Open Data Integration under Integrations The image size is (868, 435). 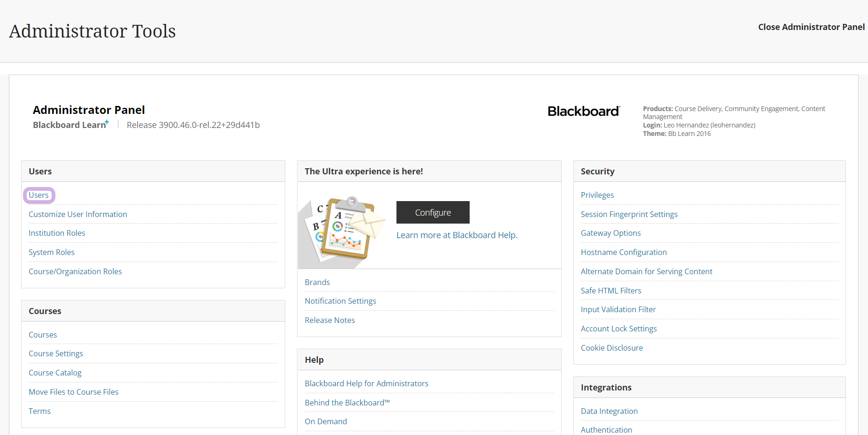coord(609,411)
